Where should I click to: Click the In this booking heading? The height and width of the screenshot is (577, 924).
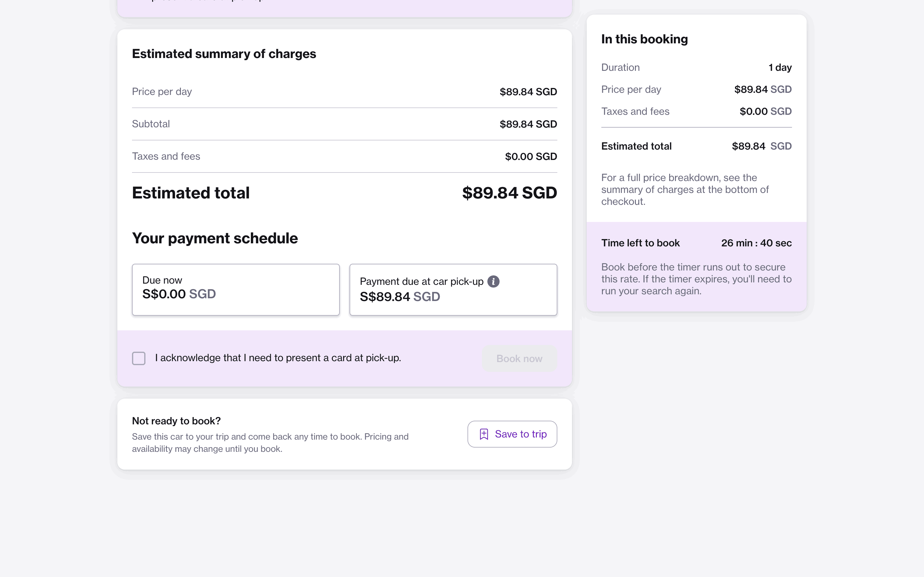pos(644,39)
